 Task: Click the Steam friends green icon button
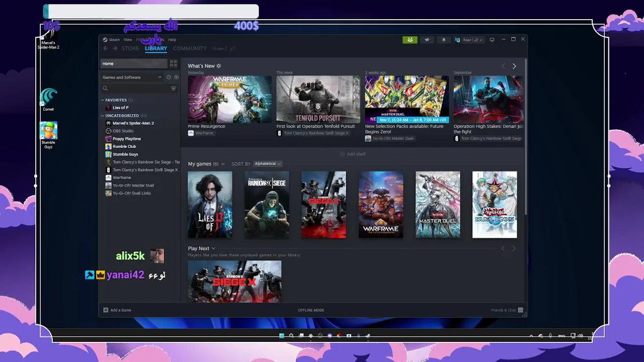tap(410, 40)
